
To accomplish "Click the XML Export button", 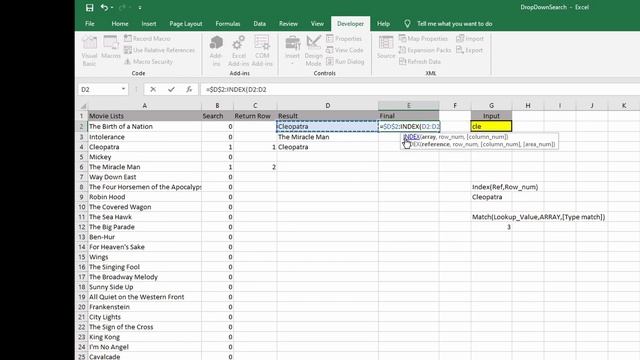I will click(x=469, y=50).
